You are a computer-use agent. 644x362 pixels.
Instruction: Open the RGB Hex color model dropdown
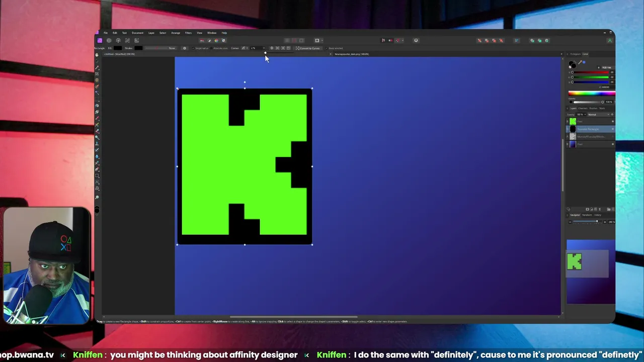(x=606, y=67)
